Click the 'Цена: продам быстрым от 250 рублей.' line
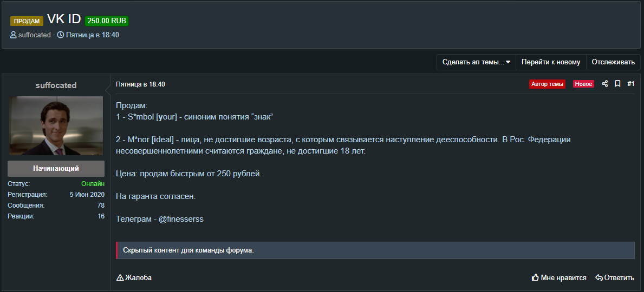The width and height of the screenshot is (644, 292). click(189, 174)
